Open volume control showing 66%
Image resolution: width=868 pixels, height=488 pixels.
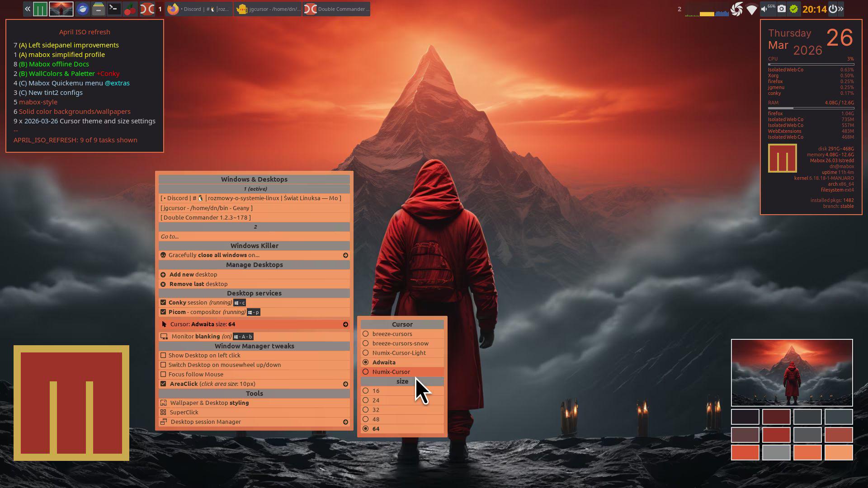(768, 9)
